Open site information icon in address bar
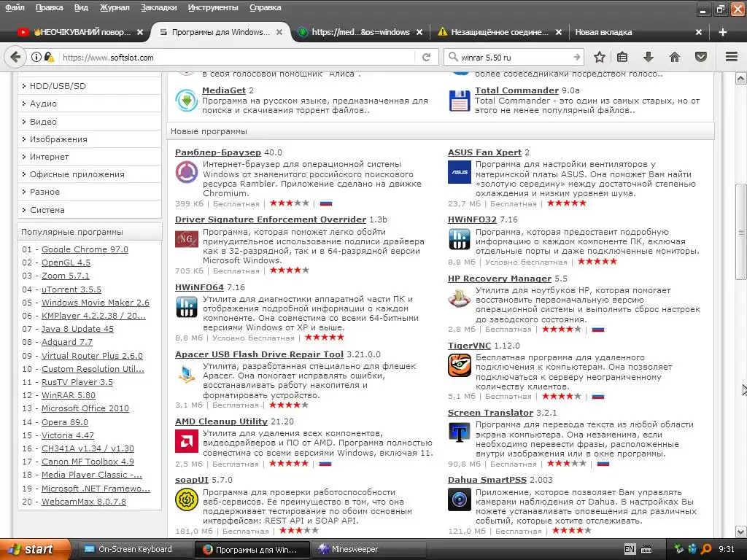Image resolution: width=747 pixels, height=560 pixels. 36,57
